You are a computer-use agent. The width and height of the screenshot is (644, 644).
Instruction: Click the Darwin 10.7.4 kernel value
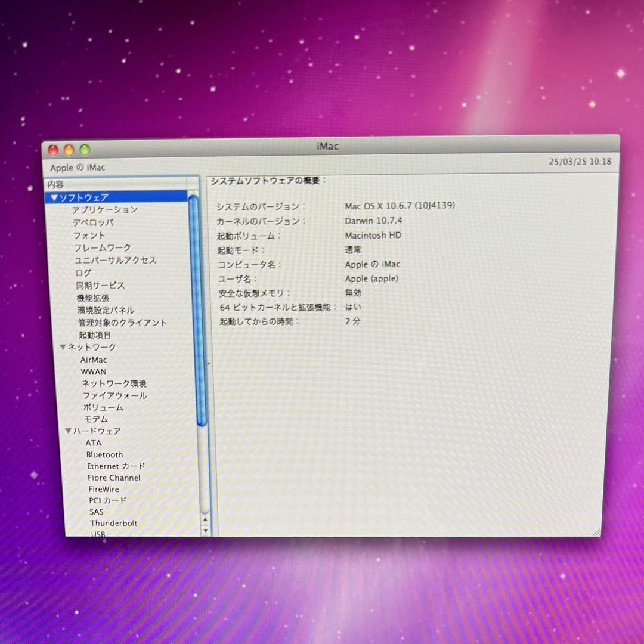373,221
